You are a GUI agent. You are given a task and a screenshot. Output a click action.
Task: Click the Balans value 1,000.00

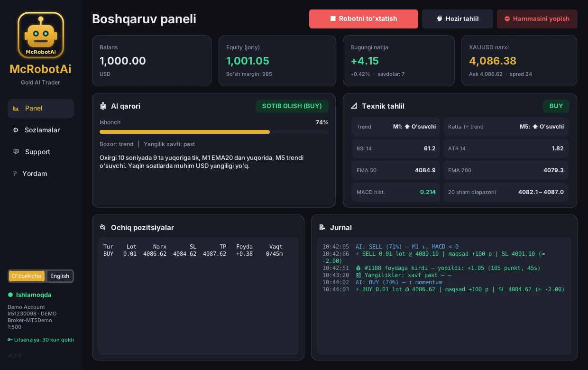pos(123,61)
